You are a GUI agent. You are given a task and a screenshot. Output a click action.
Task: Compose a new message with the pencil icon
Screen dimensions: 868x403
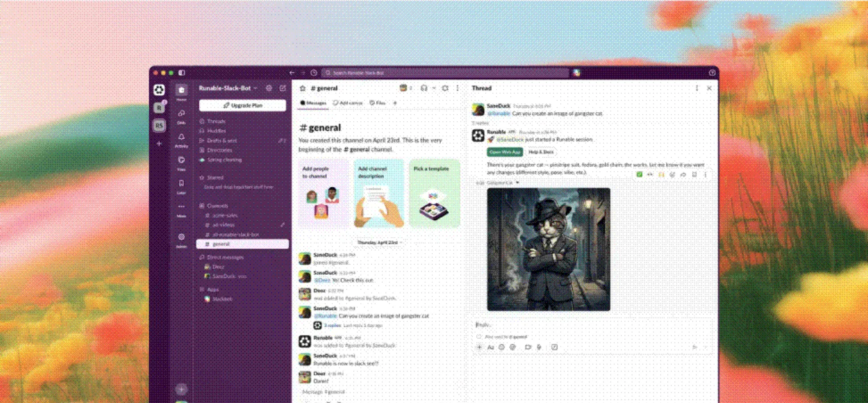pos(282,88)
